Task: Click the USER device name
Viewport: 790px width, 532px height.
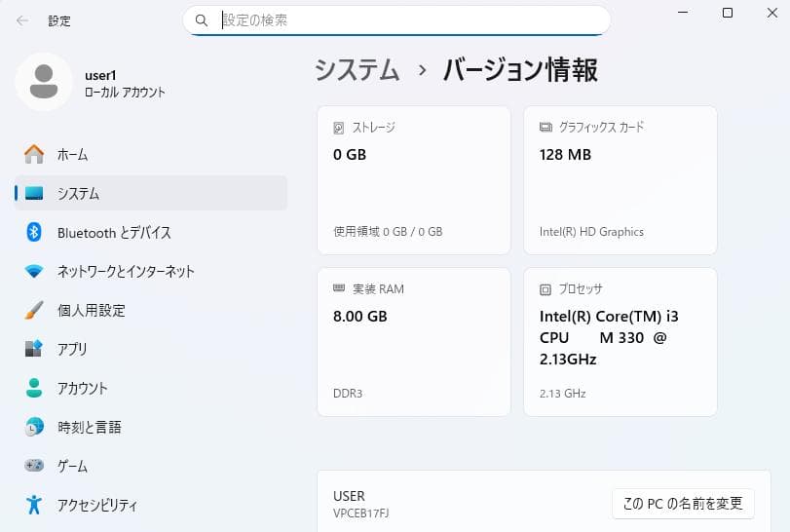Action: [349, 496]
